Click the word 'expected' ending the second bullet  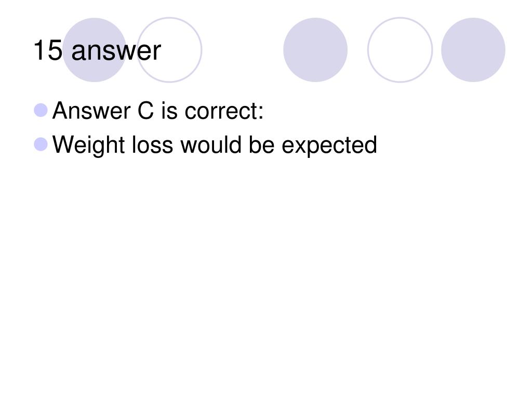click(329, 145)
